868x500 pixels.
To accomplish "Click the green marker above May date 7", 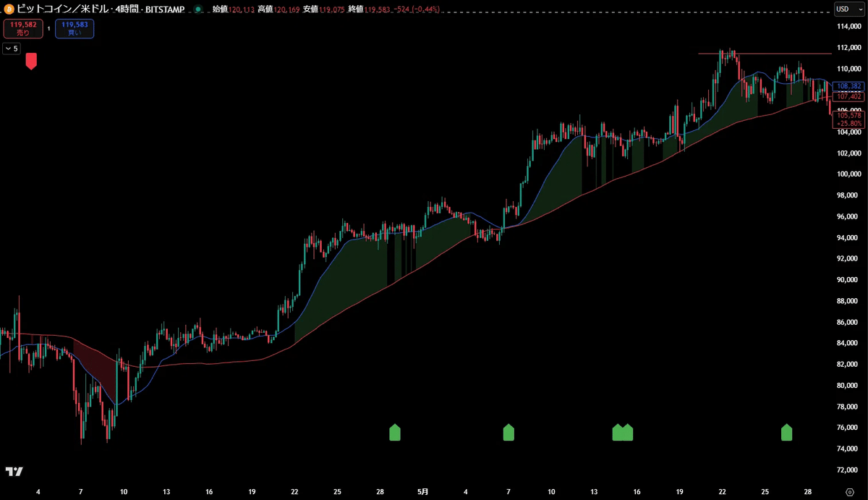I will point(509,433).
